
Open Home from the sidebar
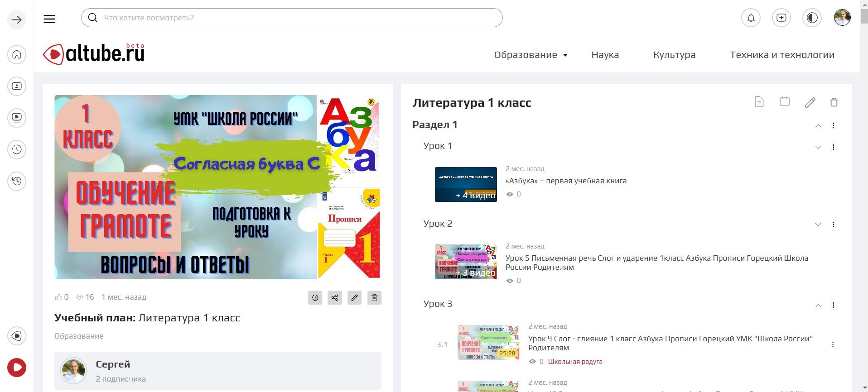pyautogui.click(x=17, y=55)
